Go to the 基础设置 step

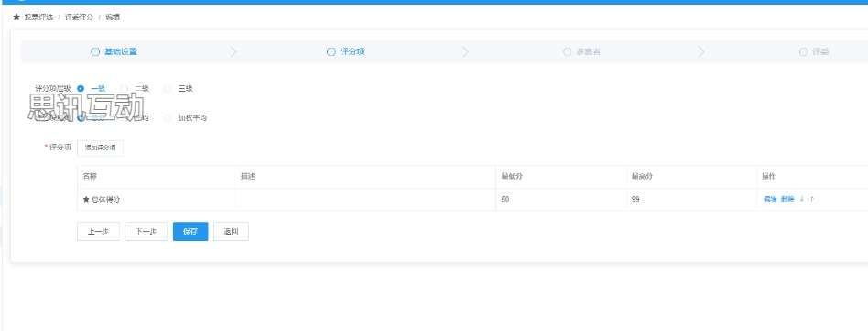tap(114, 51)
